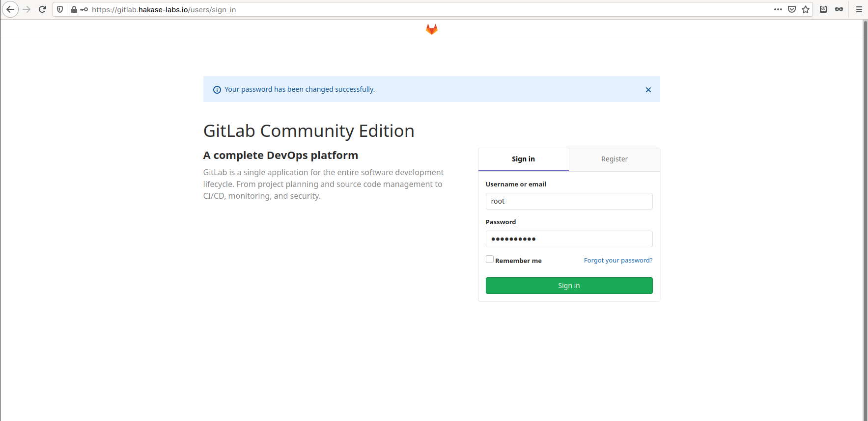Open the saved logins key icon in the address bar

84,9
